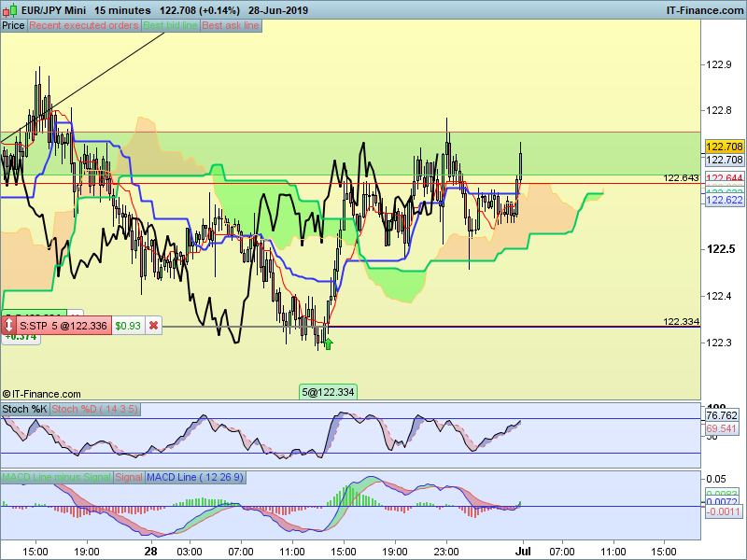Click the Jul label on time axis

523,552
